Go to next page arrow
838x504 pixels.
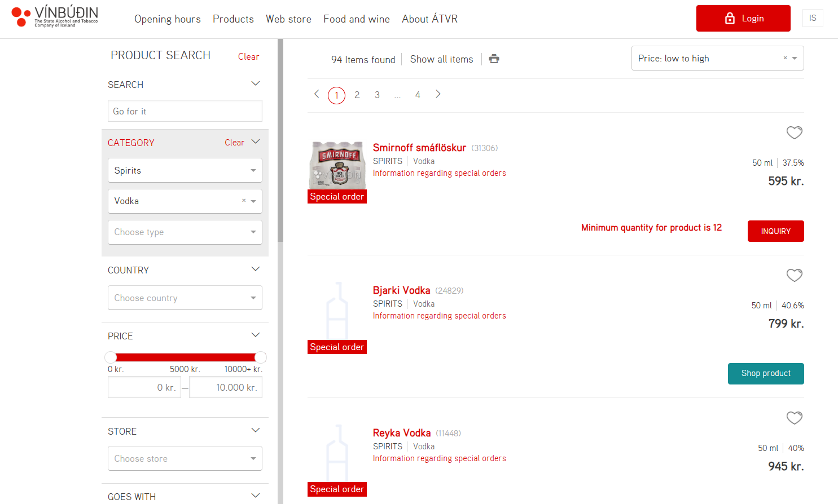point(438,94)
